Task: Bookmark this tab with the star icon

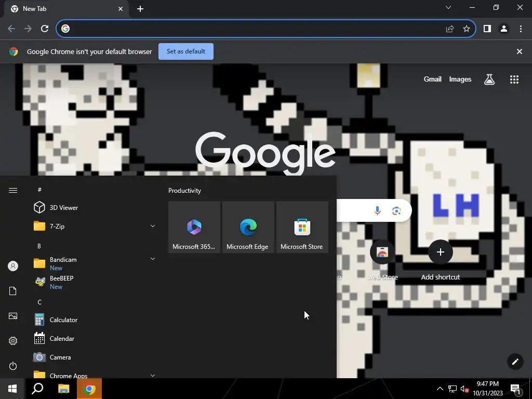Action: click(467, 29)
